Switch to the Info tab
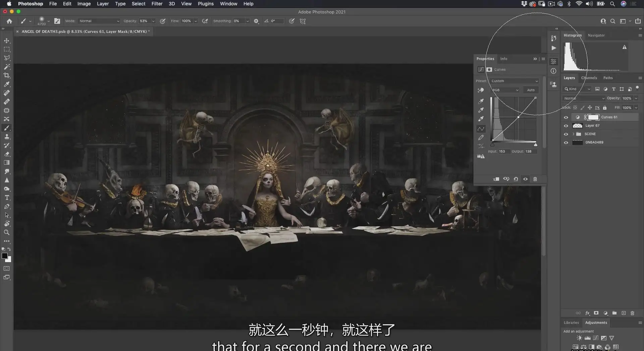The image size is (644, 351). (503, 59)
